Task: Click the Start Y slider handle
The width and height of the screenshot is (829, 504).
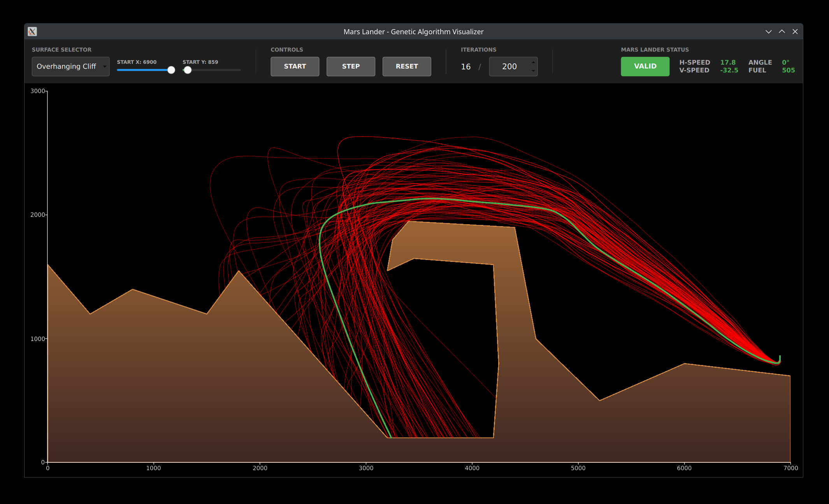Action: (188, 70)
